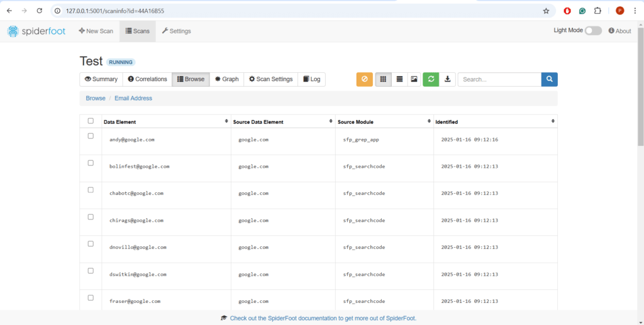Open the Scan Settings tab
The image size is (644, 325).
tap(270, 79)
